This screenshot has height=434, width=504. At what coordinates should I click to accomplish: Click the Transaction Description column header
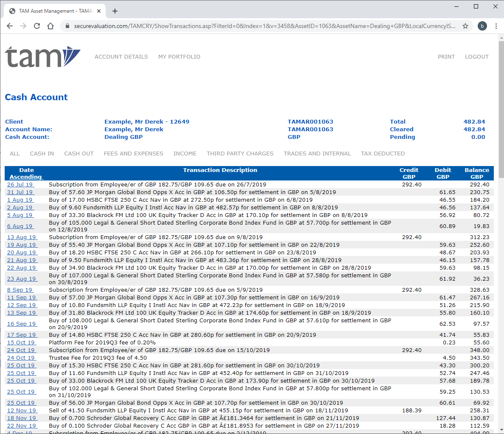click(x=220, y=170)
